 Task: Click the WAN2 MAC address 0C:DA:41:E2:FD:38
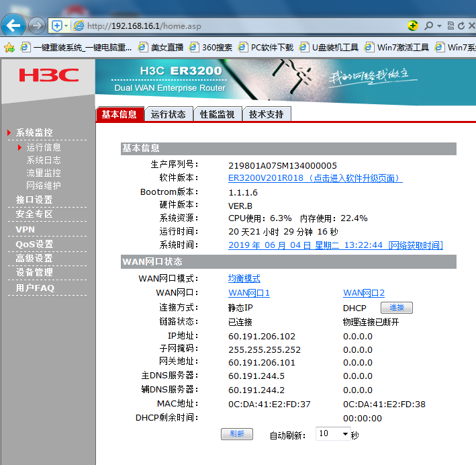[x=384, y=405]
